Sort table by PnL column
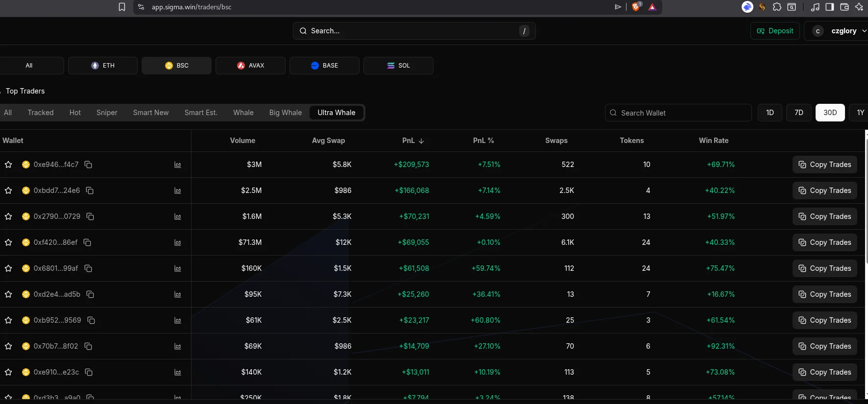 (x=413, y=141)
